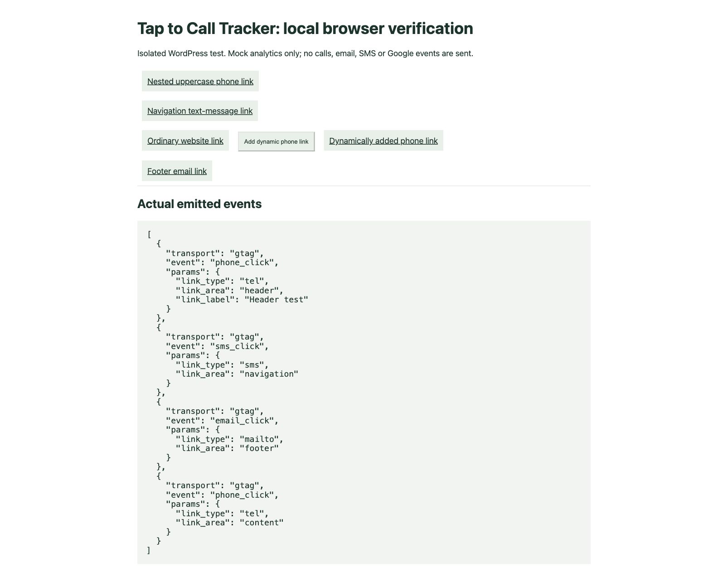Image resolution: width=728 pixels, height=582 pixels.
Task: Click the Add dynamic phone link button
Action: click(276, 141)
